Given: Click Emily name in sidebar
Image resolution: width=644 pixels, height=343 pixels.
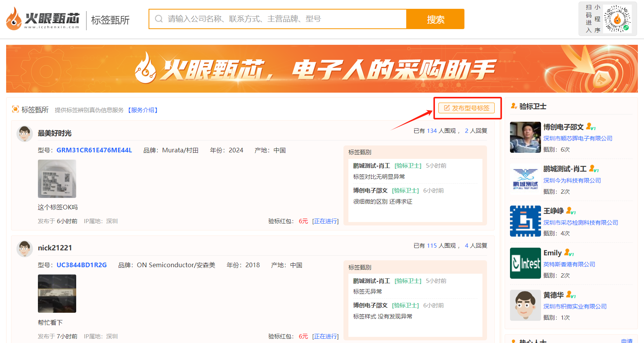Looking at the screenshot, I should pyautogui.click(x=552, y=253).
